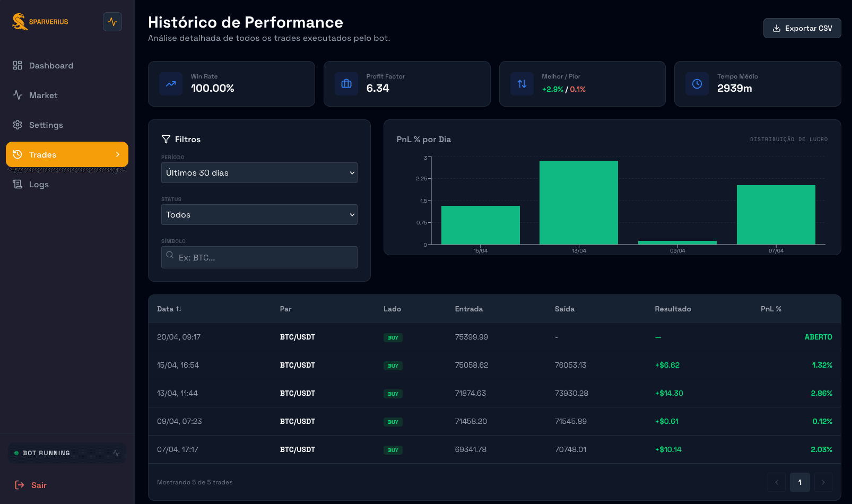Expand the Trades menu chevron
852x504 pixels.
(118, 154)
